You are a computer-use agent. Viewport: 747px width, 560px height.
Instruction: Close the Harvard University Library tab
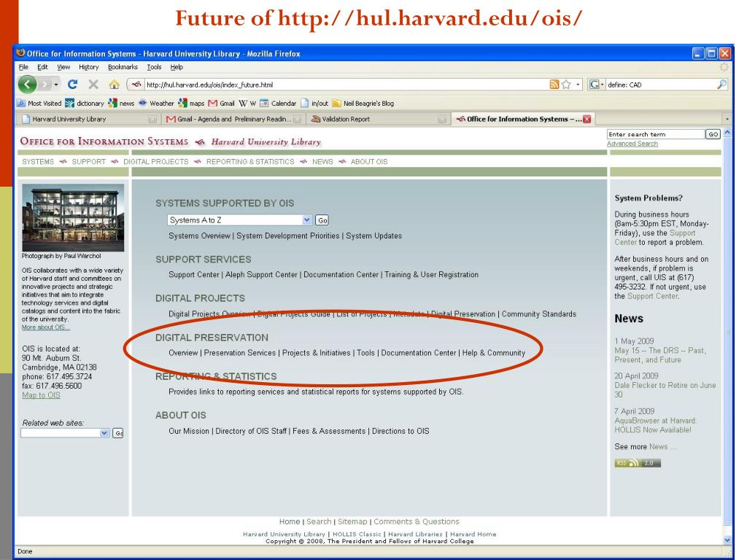152,119
